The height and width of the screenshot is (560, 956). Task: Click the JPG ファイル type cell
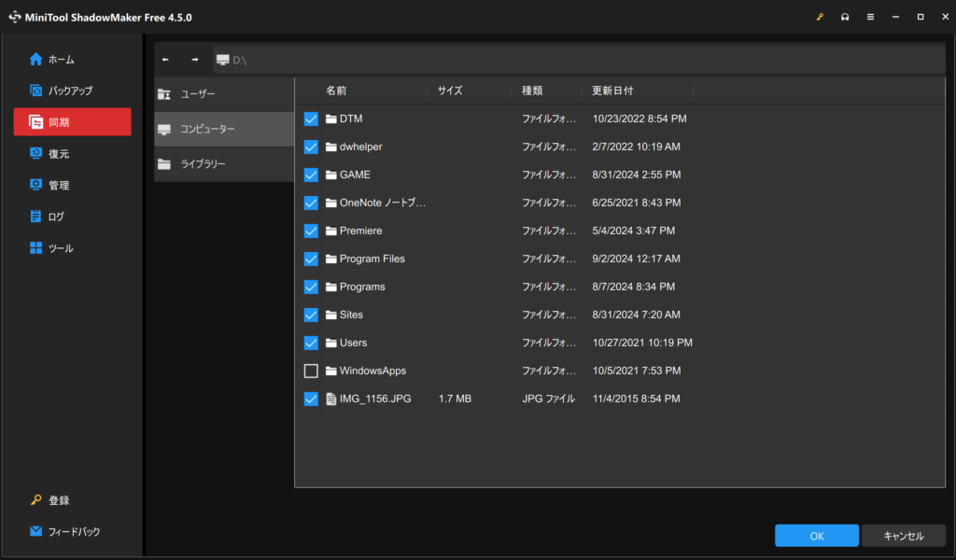tap(548, 399)
